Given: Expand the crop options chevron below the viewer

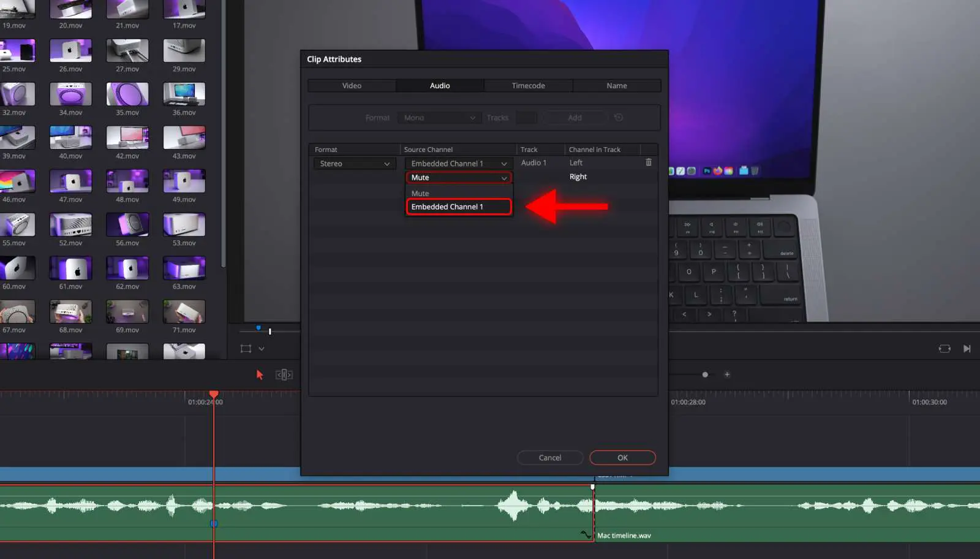Looking at the screenshot, I should tap(262, 349).
